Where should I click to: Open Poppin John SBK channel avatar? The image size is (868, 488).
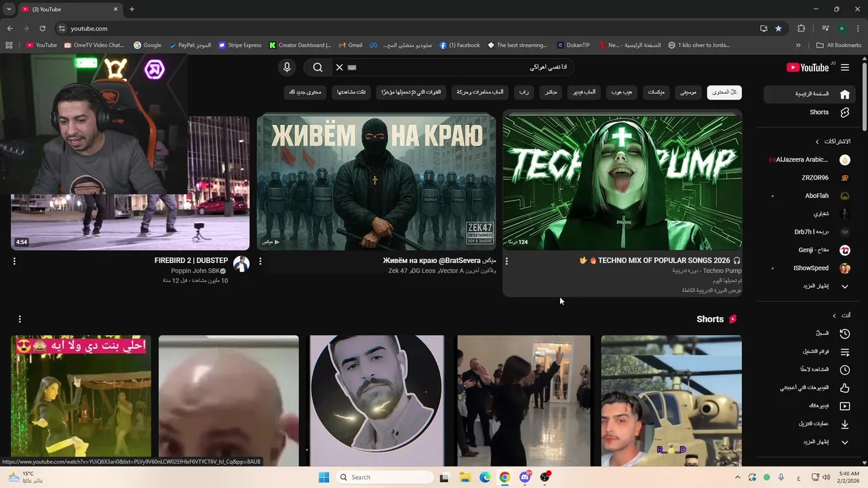241,264
